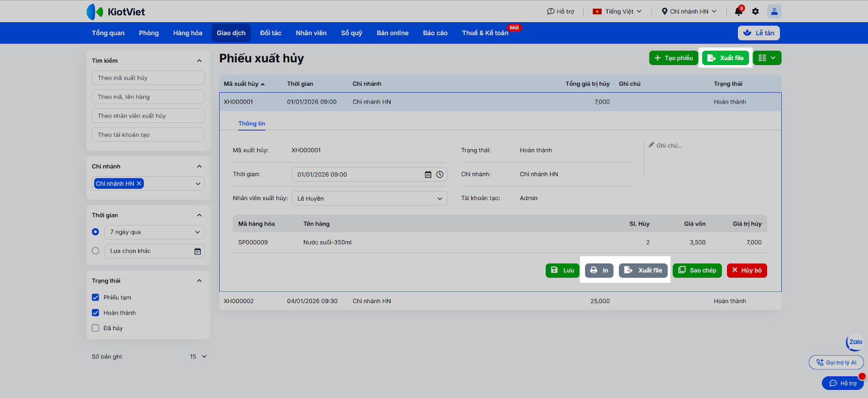Viewport: 868px width, 398px height.
Task: Open the Nhân viên xuất hủy dropdown
Action: (x=369, y=198)
